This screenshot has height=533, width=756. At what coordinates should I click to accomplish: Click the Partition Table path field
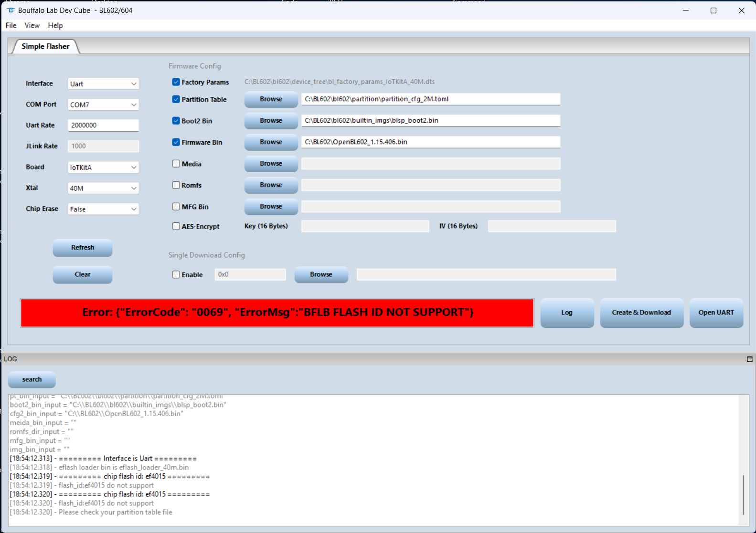coord(431,99)
